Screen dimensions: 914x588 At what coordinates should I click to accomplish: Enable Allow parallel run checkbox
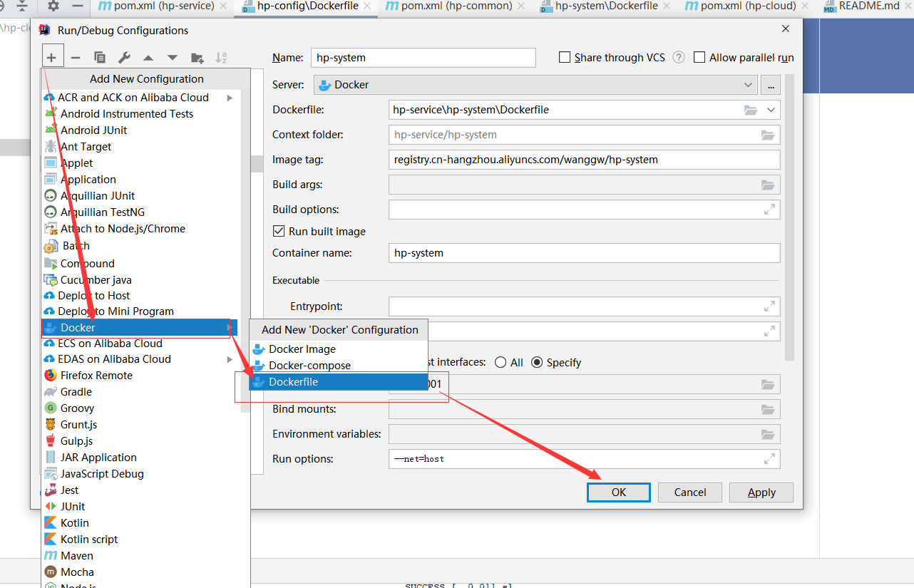click(699, 58)
